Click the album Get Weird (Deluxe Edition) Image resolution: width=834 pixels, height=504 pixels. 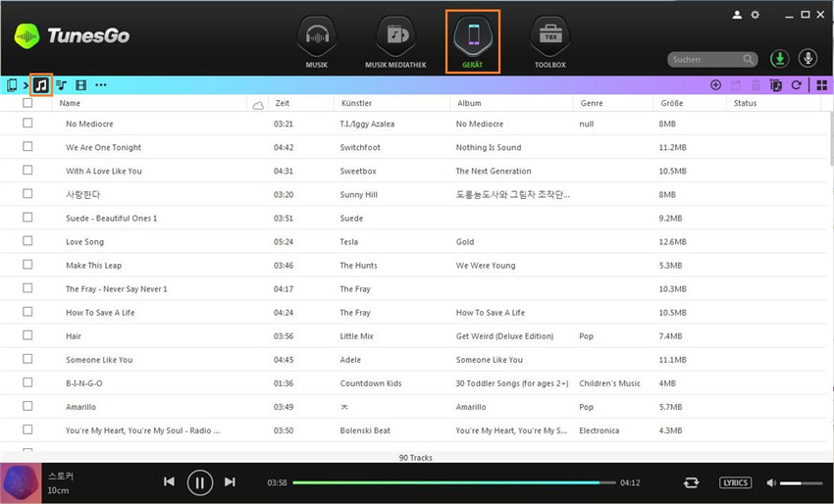[504, 336]
